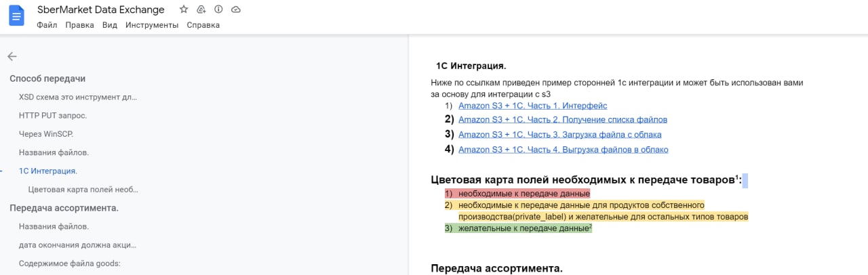Screen dimensions: 868x275
Task: Open link Amazon S3 + 1C Часть 1. Интерфейс
Action: coord(532,106)
